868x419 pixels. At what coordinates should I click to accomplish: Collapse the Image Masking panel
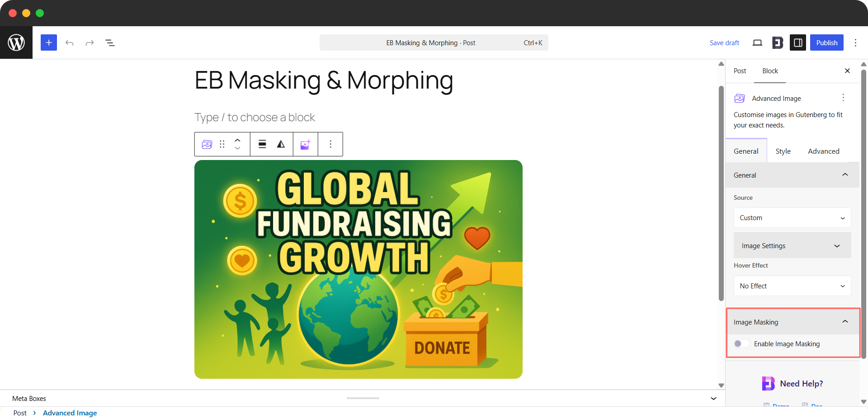click(x=792, y=322)
